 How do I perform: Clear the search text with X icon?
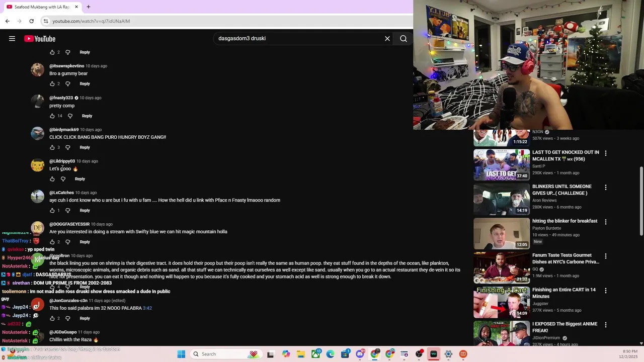pos(387,38)
